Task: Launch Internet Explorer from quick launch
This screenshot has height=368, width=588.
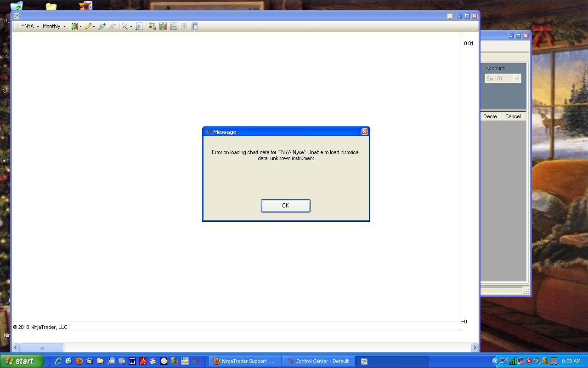Action: tap(58, 361)
